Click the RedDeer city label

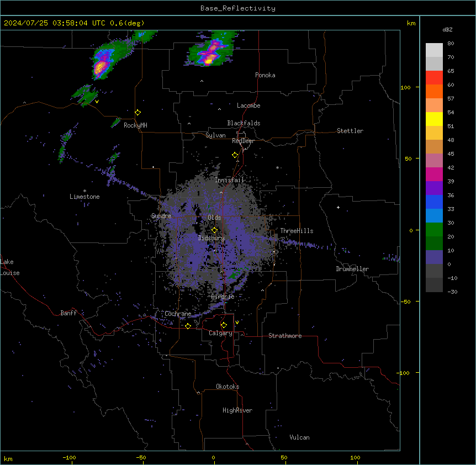tap(243, 141)
